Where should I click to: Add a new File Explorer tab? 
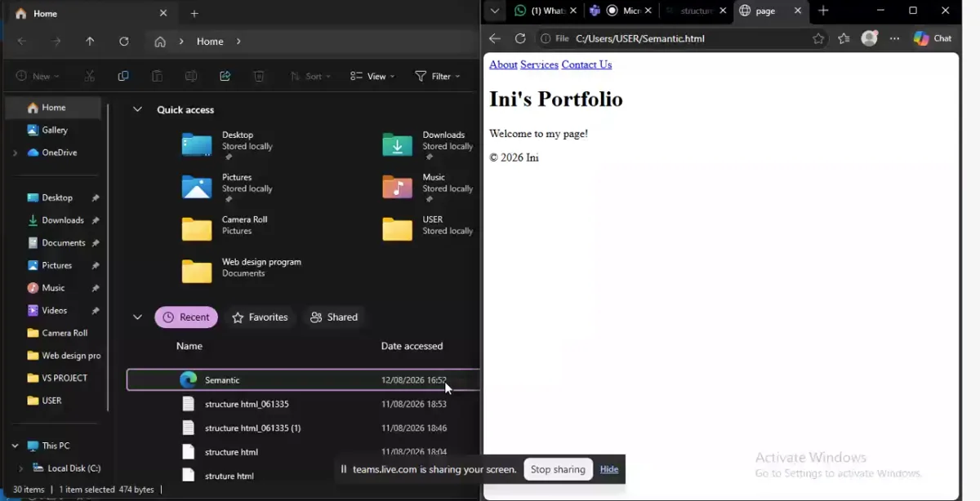pos(194,14)
